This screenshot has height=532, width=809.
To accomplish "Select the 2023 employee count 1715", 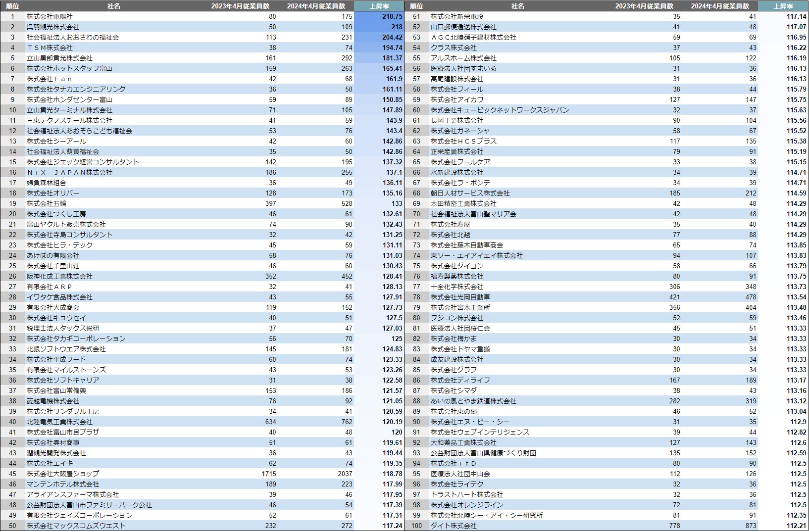I will tap(269, 474).
